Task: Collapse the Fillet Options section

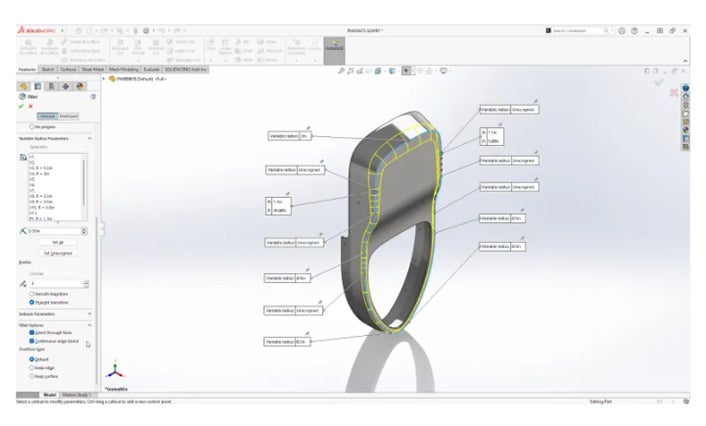Action: coord(89,325)
